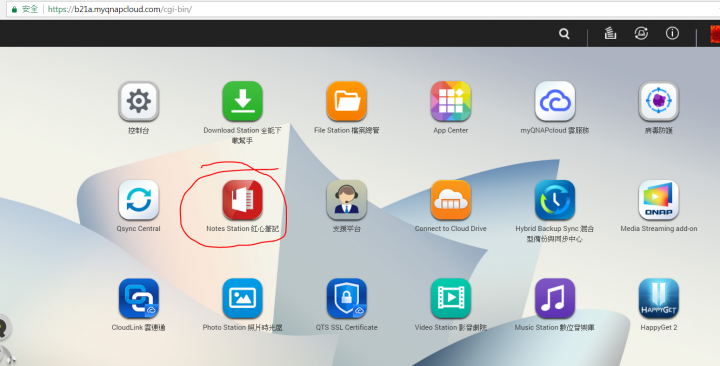Image resolution: width=720 pixels, height=366 pixels.
Task: Click the "HappyGet 2" label
Action: [x=658, y=327]
